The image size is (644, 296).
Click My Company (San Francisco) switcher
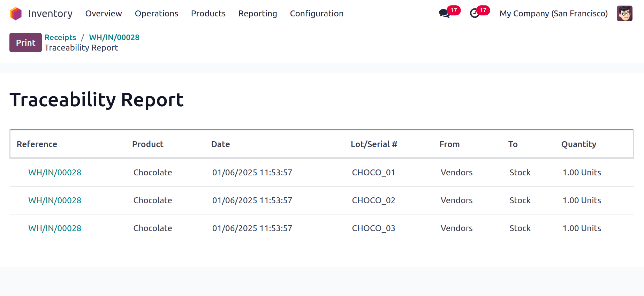click(x=553, y=14)
